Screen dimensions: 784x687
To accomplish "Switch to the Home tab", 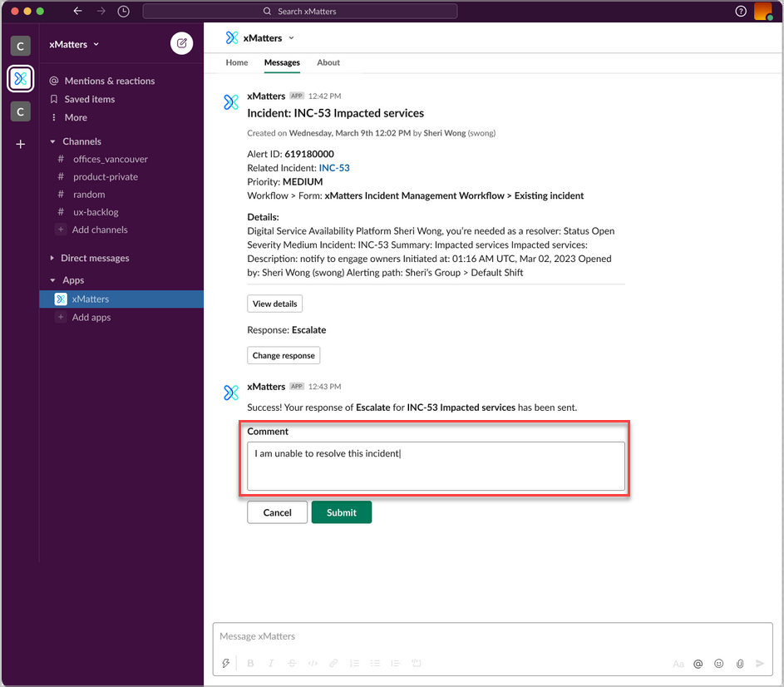I will 236,62.
